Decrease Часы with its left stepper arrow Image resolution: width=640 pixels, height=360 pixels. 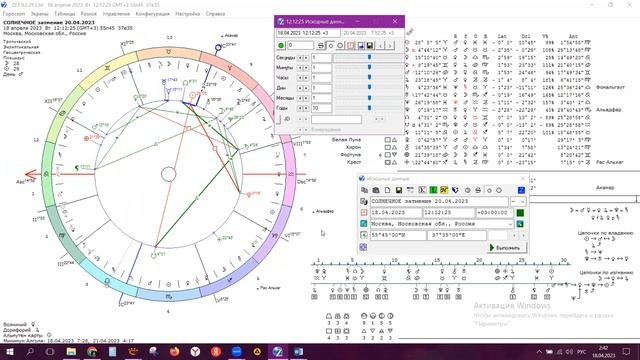(300, 78)
